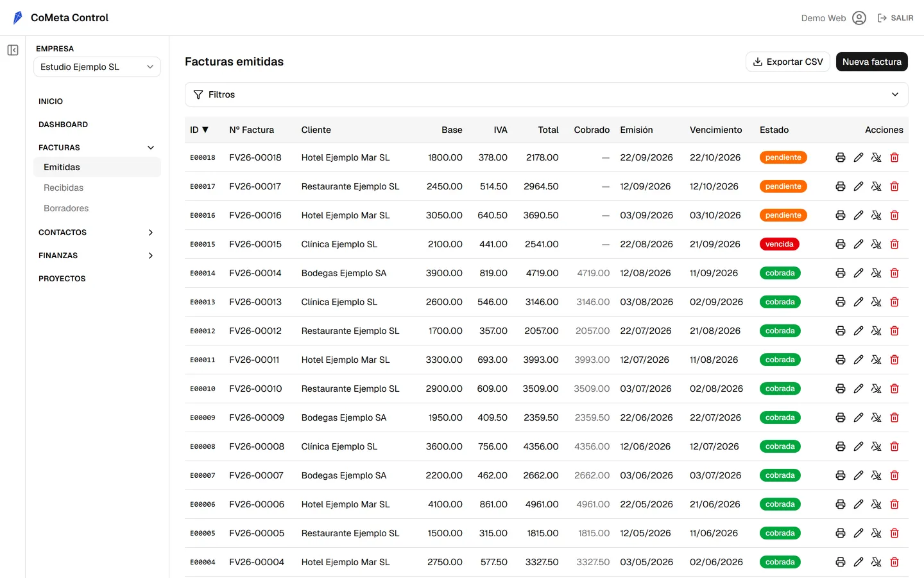Click the Nueva factura button
This screenshot has width=924, height=578.
point(872,62)
